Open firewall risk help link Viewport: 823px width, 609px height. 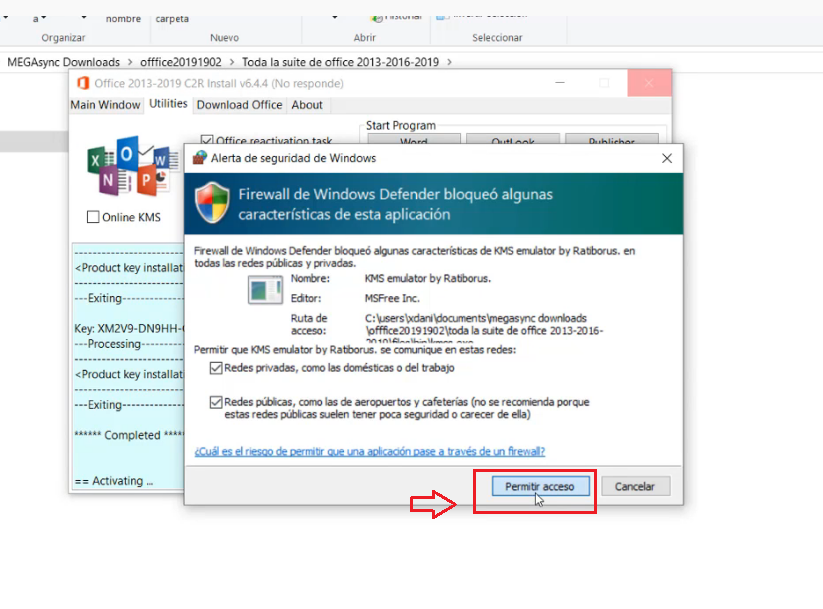pyautogui.click(x=370, y=451)
